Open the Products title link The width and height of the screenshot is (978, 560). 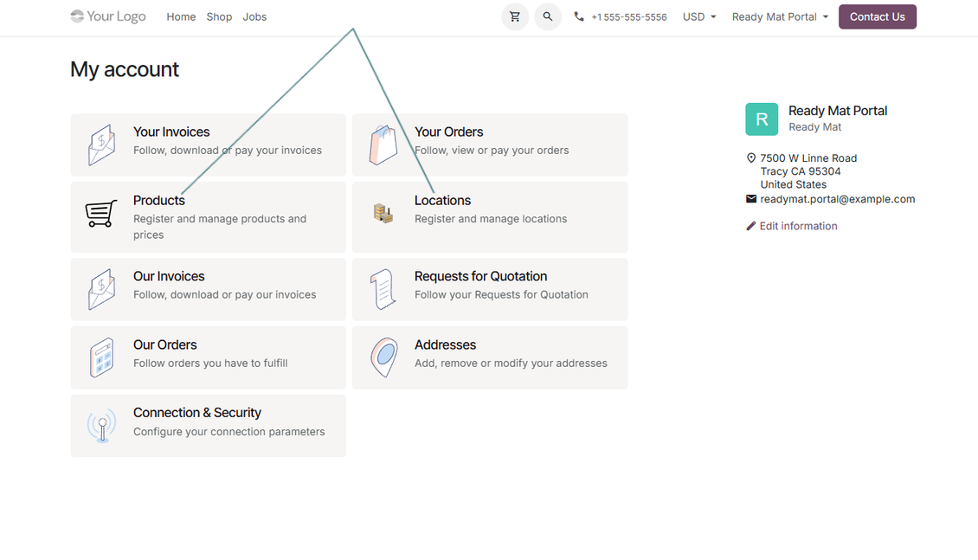point(159,201)
